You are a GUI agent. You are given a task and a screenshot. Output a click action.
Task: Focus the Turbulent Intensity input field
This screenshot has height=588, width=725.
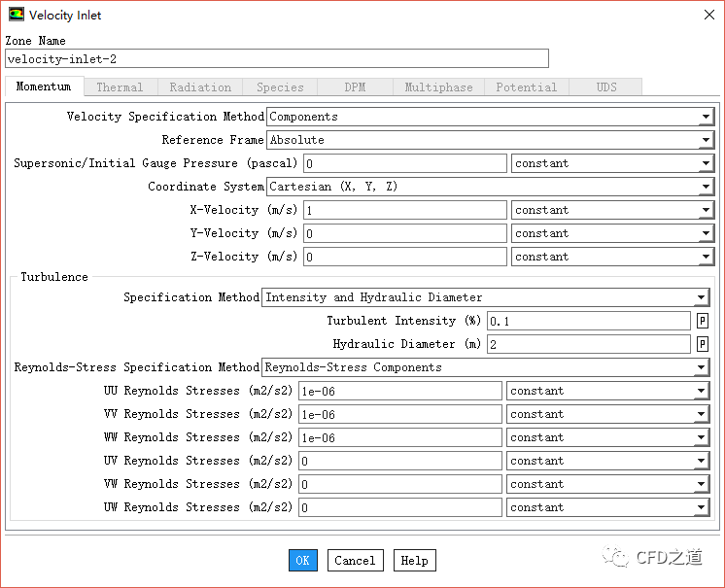coord(588,321)
